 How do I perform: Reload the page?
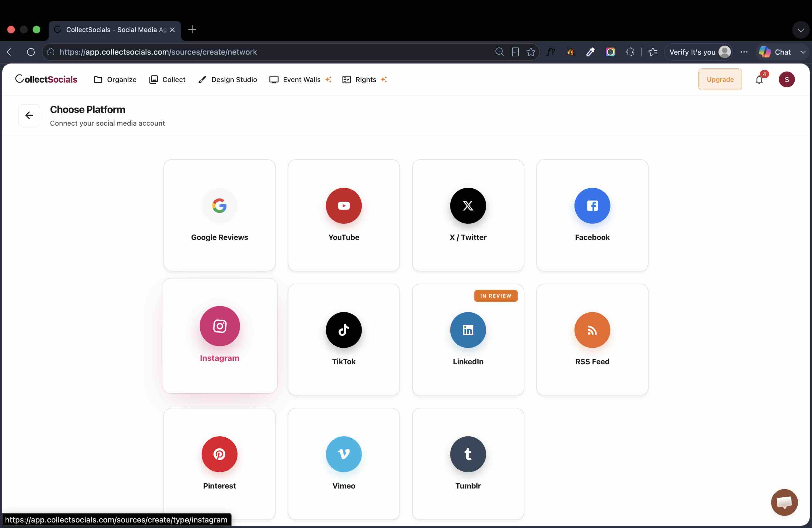coord(31,52)
